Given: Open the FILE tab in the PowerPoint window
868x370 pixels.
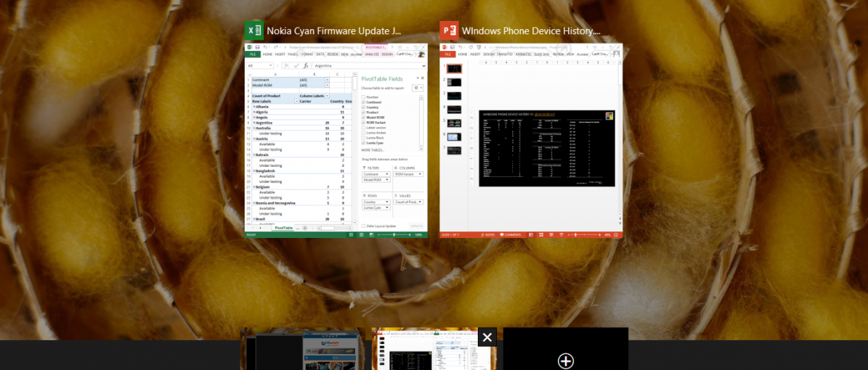Looking at the screenshot, I should pos(448,54).
